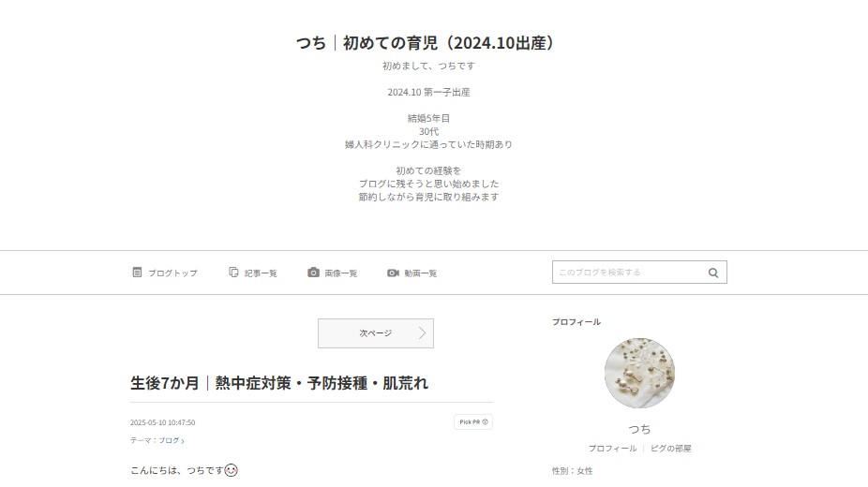Click the smiley emoji after つちです
This screenshot has height=487, width=868.
pyautogui.click(x=231, y=470)
